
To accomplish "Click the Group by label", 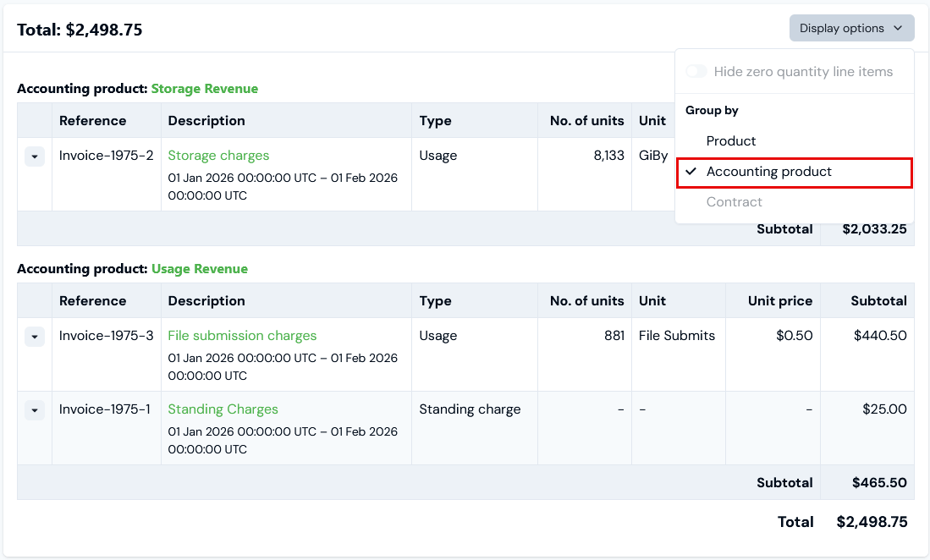I will coord(712,110).
